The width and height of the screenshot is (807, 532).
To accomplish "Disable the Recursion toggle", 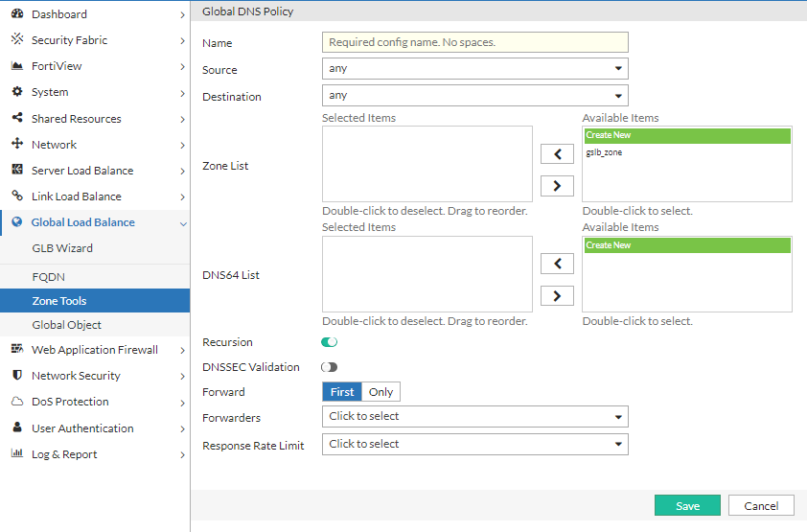I will (330, 342).
